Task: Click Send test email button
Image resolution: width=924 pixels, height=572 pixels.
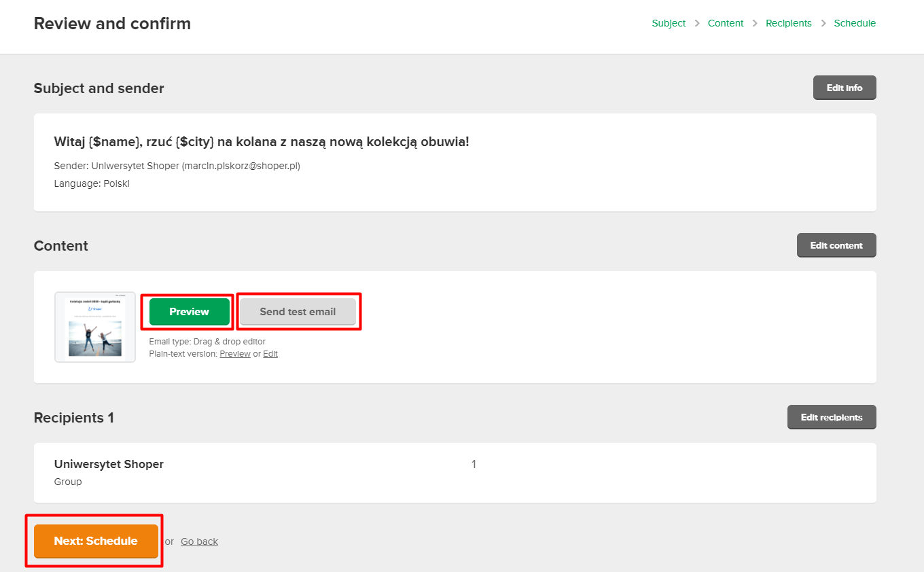Action: pyautogui.click(x=298, y=312)
